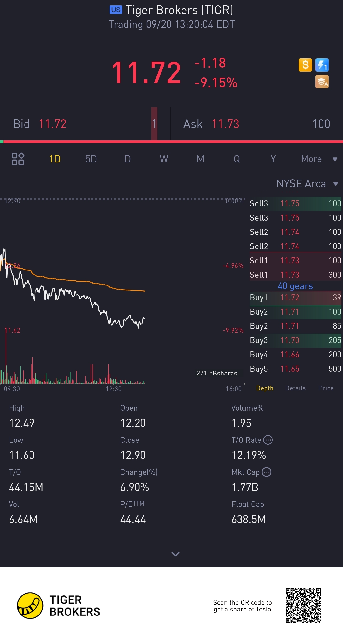Select the Buy2 11.71 row with 85

(295, 326)
